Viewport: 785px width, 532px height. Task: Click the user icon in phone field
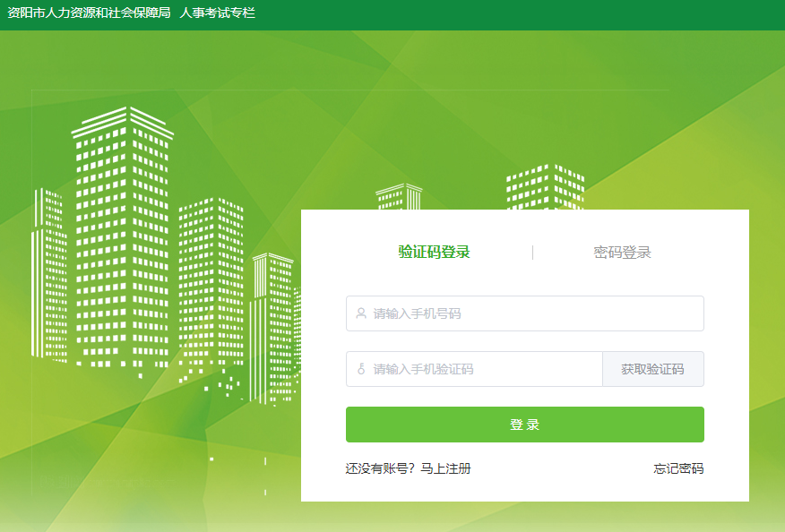point(361,313)
